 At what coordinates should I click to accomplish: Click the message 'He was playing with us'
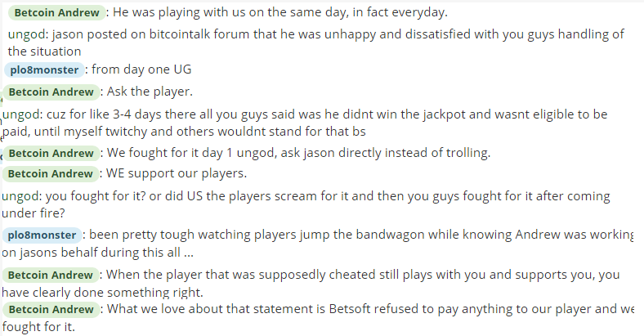click(280, 12)
